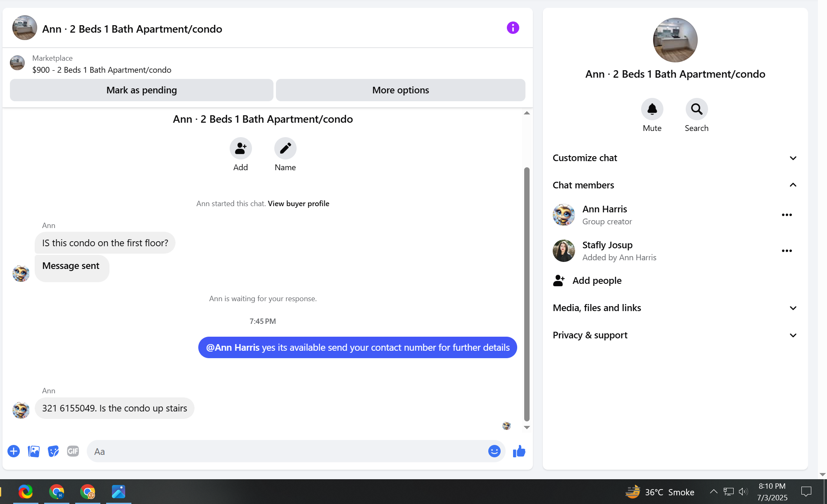The height and width of the screenshot is (504, 827).
Task: Open options menu for Stafly Josup
Action: pos(787,251)
